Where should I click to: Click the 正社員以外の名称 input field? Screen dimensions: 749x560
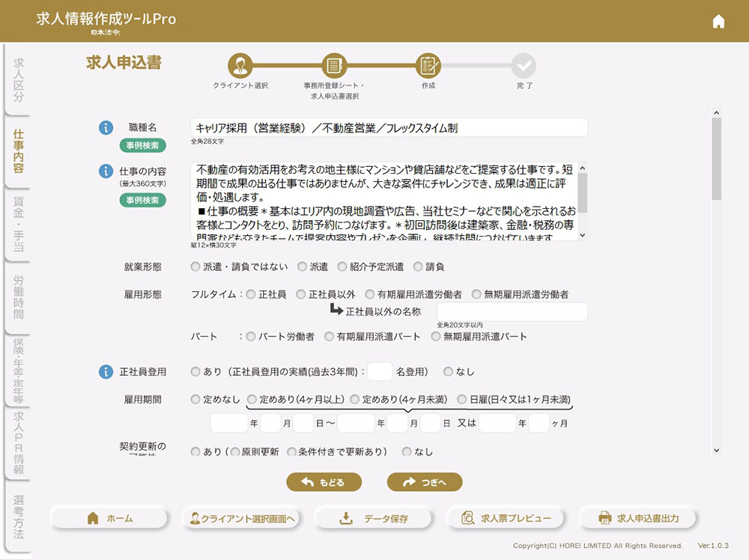pyautogui.click(x=512, y=311)
